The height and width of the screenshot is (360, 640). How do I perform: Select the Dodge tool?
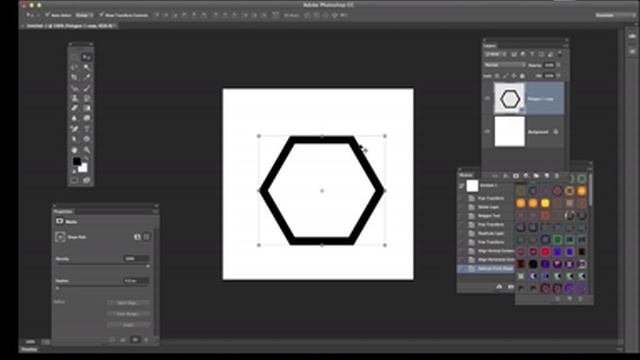87,118
